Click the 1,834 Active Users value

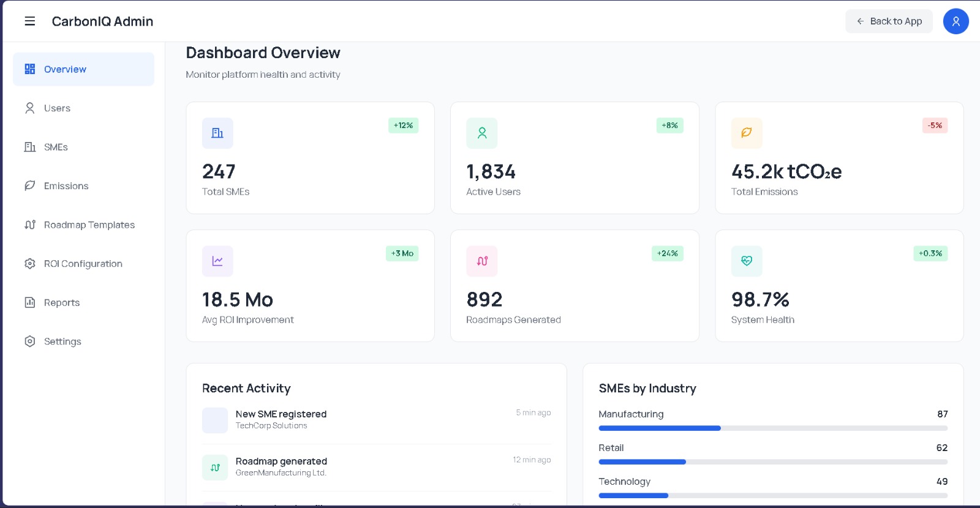(x=491, y=171)
